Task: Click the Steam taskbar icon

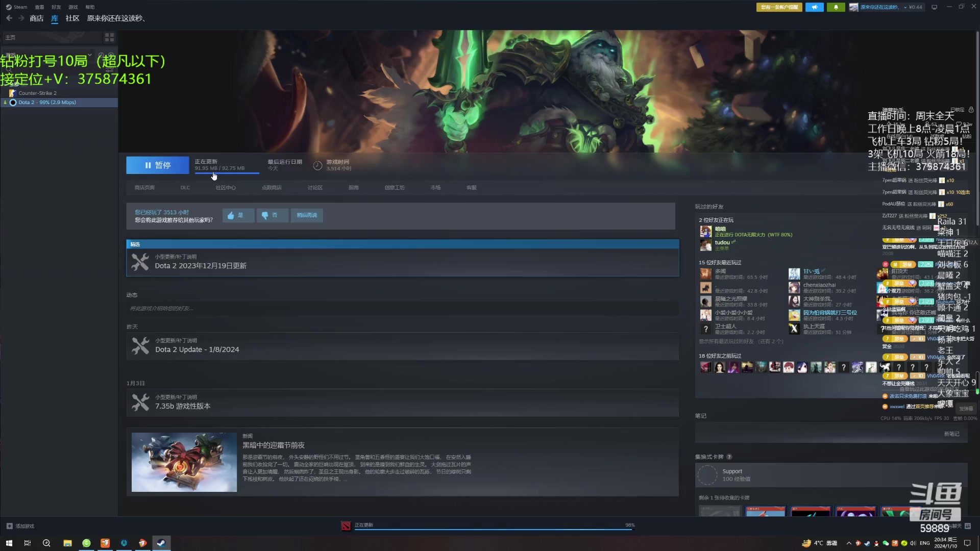Action: point(161,543)
